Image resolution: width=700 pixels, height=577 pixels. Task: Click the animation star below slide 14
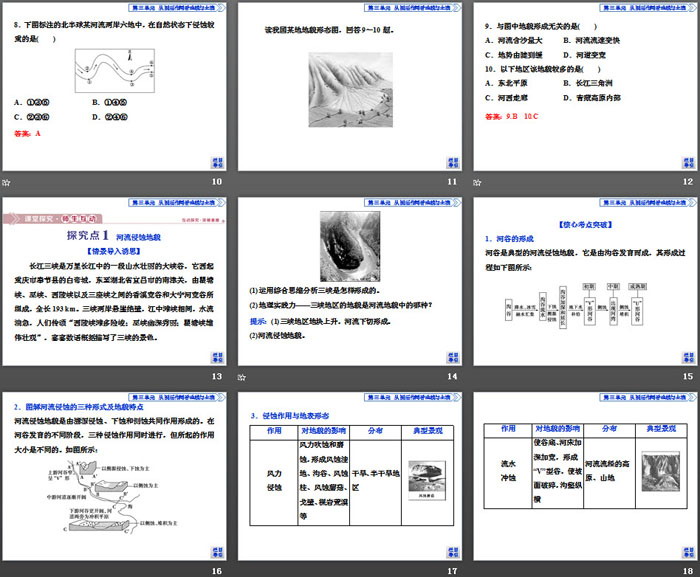(242, 377)
